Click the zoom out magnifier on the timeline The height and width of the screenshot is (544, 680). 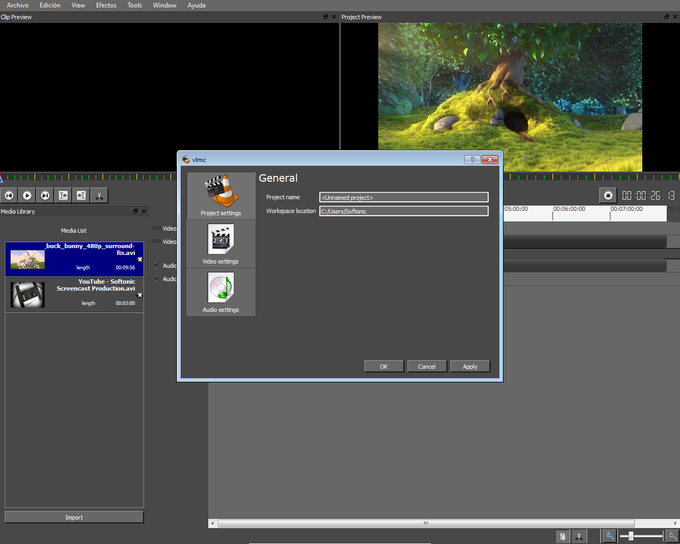point(608,537)
